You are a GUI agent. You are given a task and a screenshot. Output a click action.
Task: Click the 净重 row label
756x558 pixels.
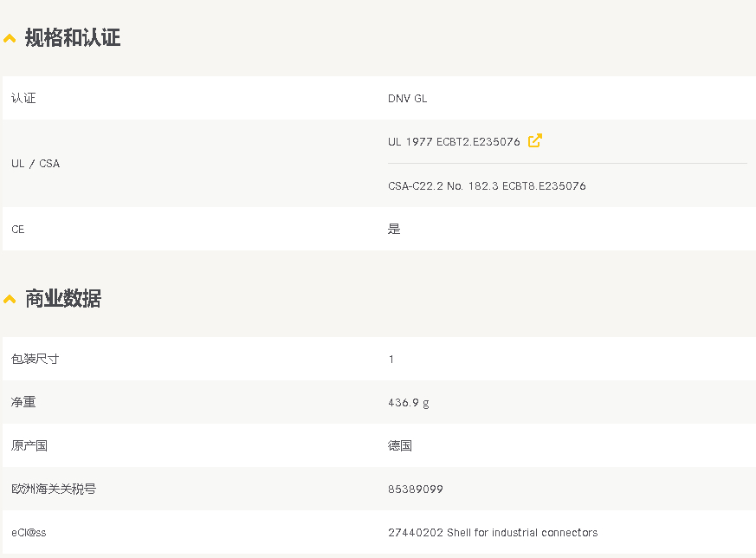point(23,402)
